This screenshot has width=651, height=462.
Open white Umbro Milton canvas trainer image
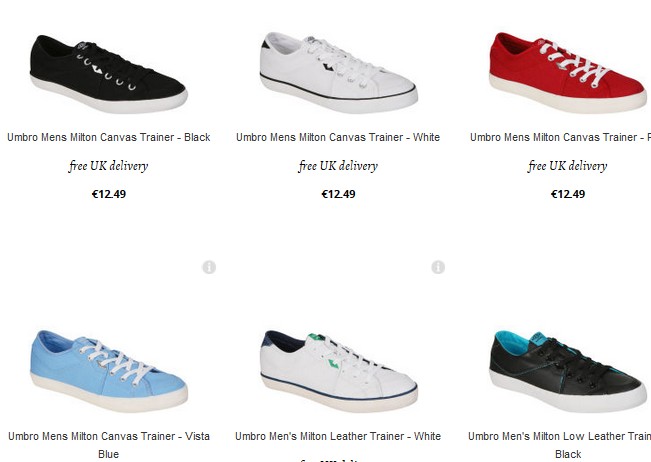point(338,73)
